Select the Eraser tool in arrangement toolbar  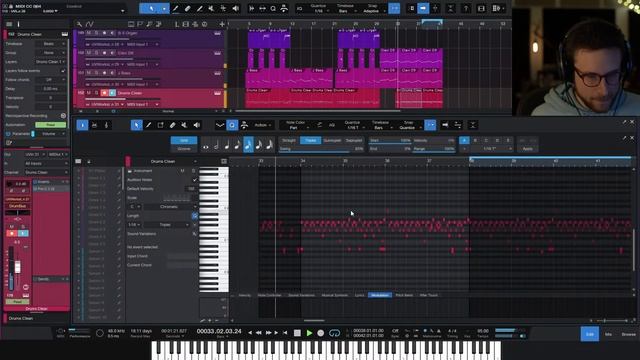pyautogui.click(x=188, y=8)
